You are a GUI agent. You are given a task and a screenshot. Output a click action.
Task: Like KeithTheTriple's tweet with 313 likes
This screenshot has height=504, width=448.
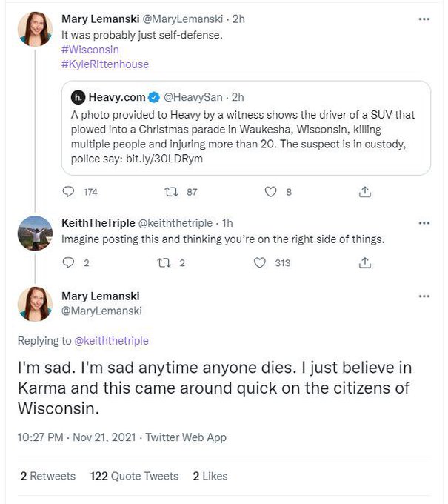[x=259, y=262]
